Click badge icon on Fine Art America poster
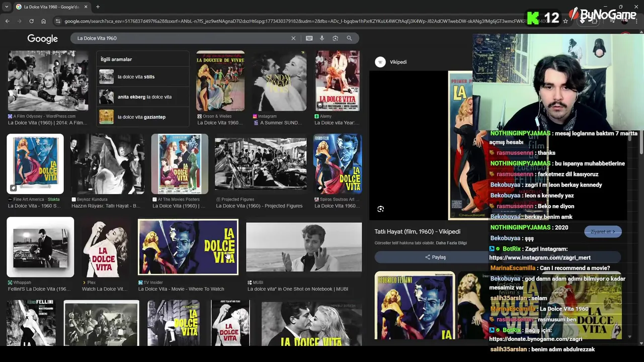The image size is (644, 362). pos(13,188)
